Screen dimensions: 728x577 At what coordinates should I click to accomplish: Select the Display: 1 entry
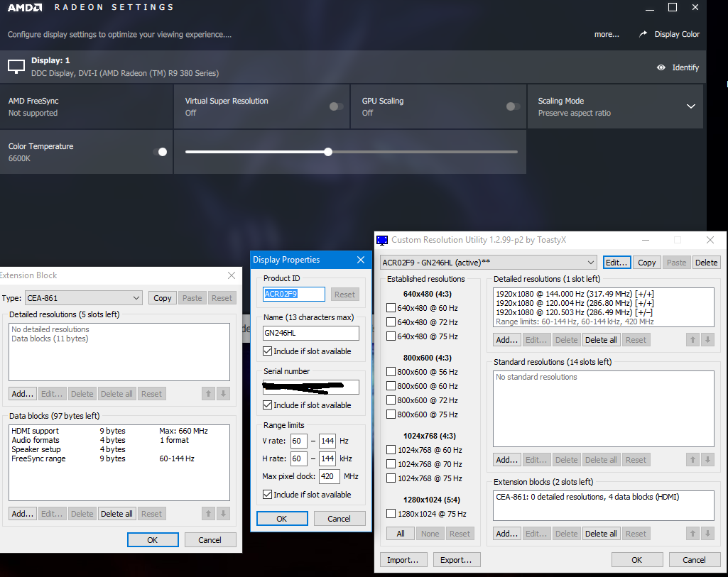[353, 67]
